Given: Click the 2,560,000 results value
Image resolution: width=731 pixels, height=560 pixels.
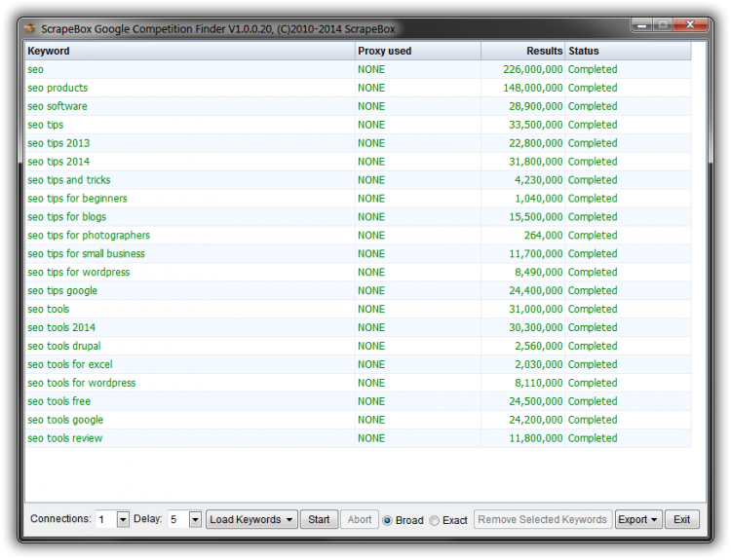Looking at the screenshot, I should pyautogui.click(x=539, y=346).
